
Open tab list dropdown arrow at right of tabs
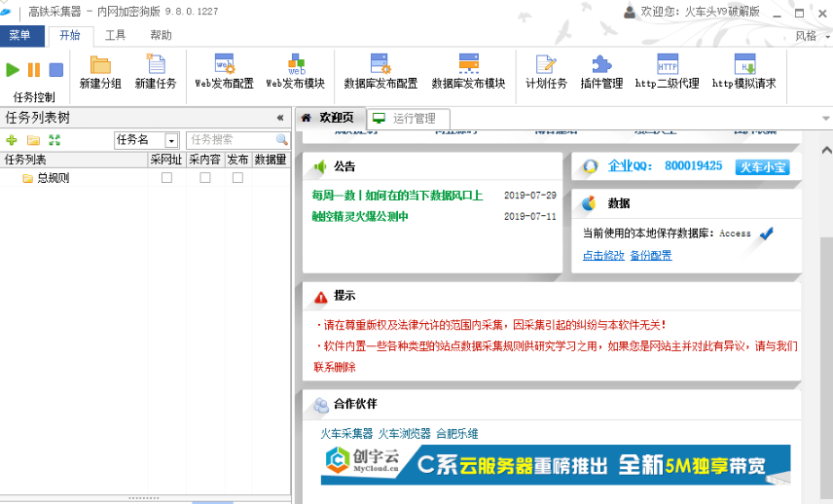click(825, 118)
